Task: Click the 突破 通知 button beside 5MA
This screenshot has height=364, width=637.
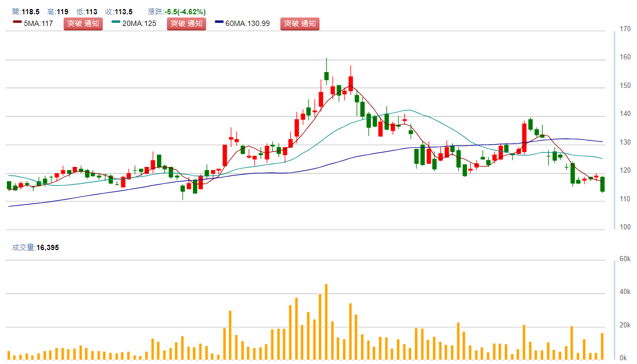Action: (x=82, y=23)
